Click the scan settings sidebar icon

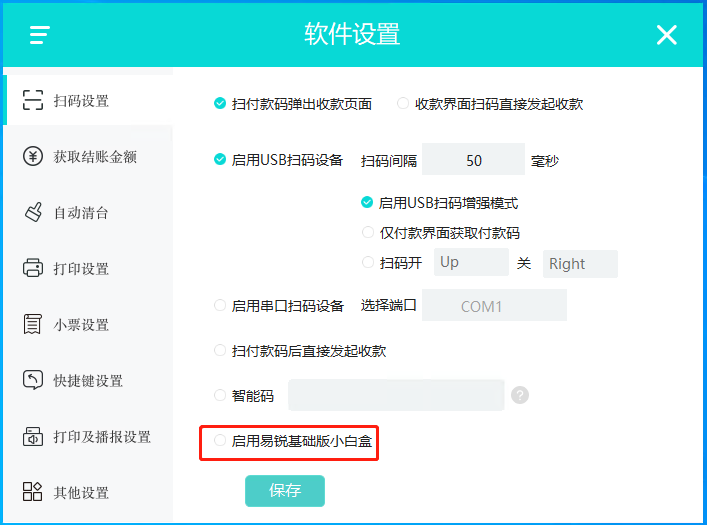tap(33, 100)
